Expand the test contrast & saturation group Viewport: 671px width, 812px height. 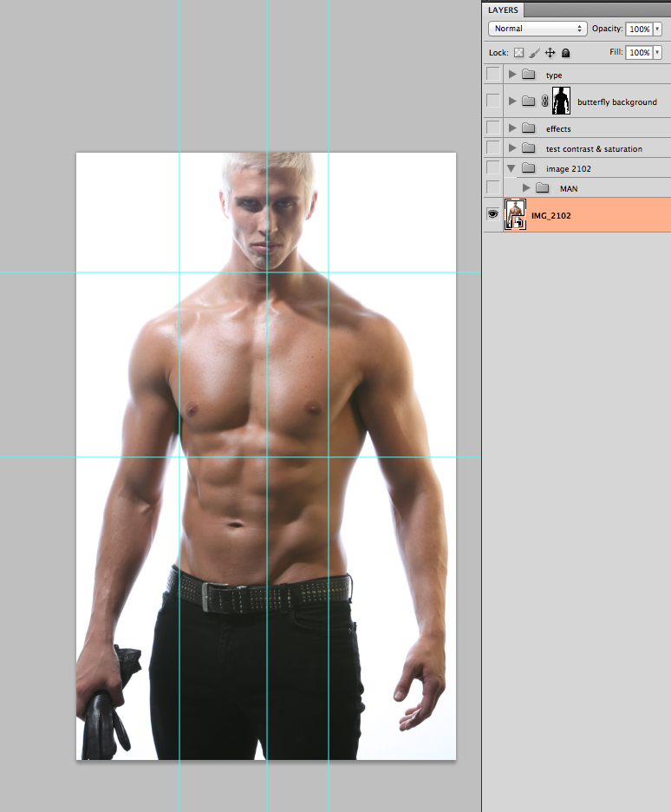point(512,148)
